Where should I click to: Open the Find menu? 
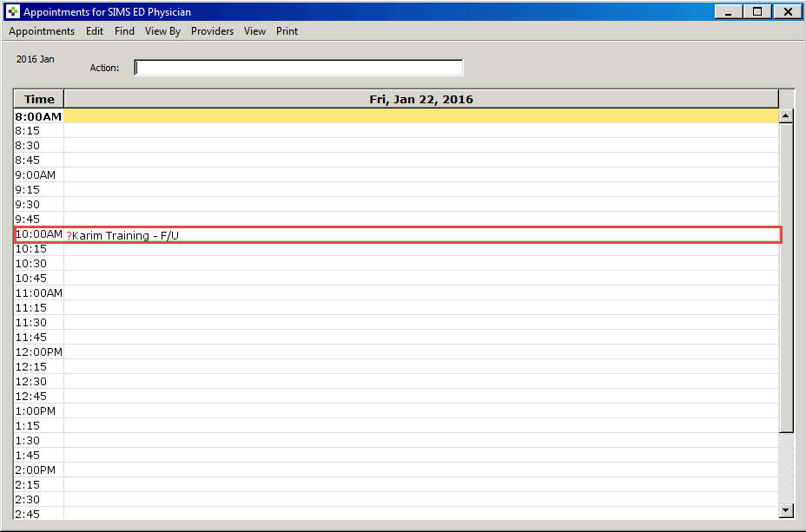click(124, 31)
